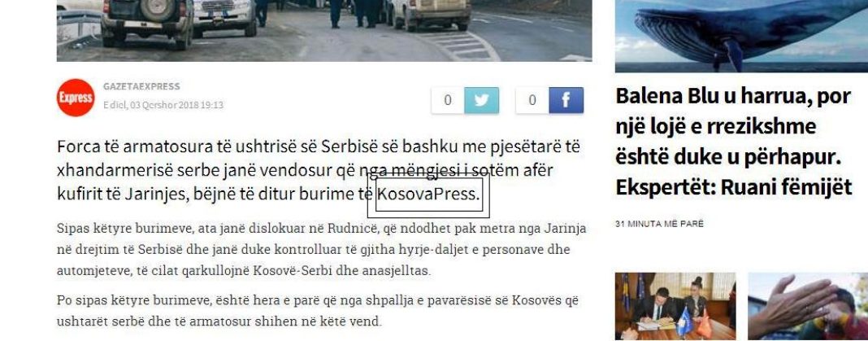This screenshot has width=868, height=341.
Task: Click the word Jarinjes in the lead
Action: 157,195
